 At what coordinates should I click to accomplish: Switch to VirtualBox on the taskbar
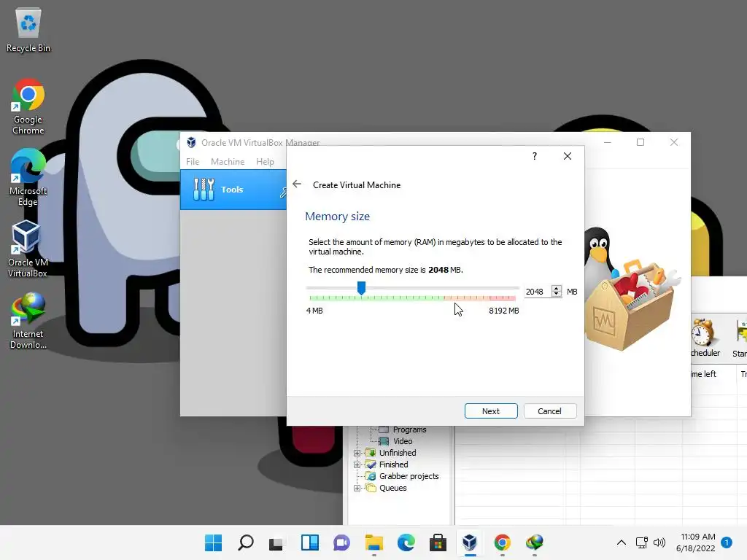470,542
